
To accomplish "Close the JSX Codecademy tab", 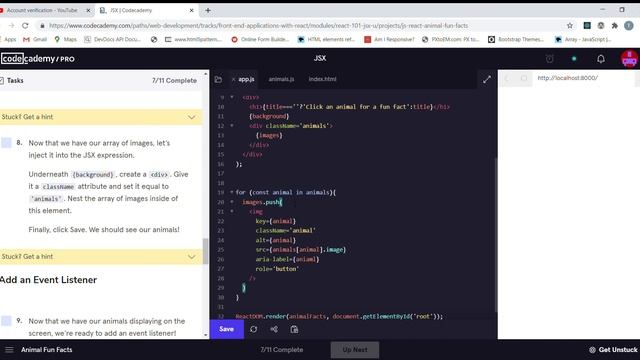I will (191, 11).
